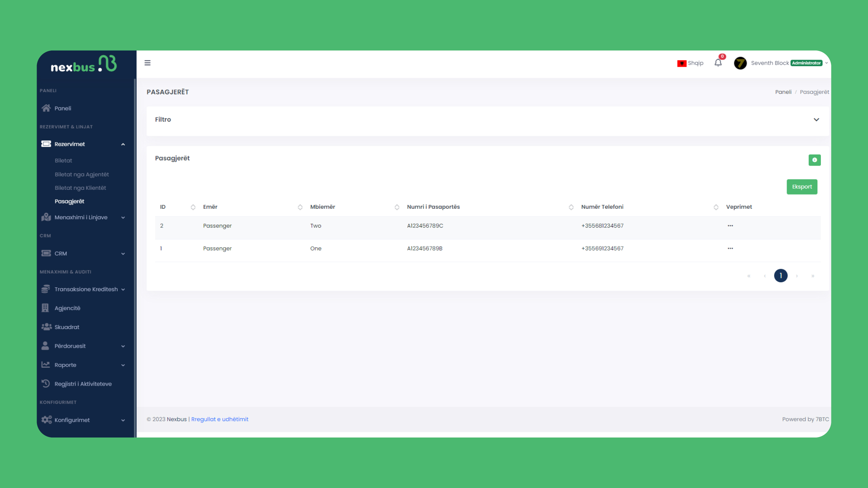Select Biletat nga Agjentët in the sidebar
Screen dimensions: 868x488
click(82, 175)
